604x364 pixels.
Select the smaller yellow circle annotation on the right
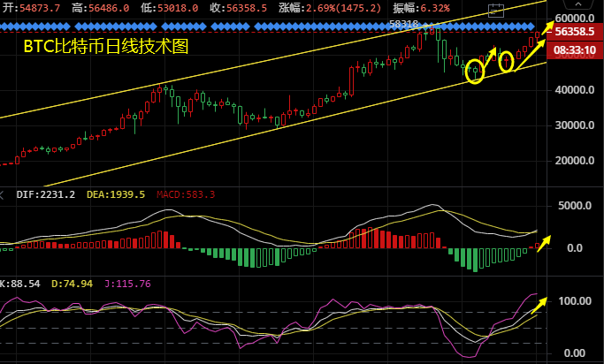(506, 62)
